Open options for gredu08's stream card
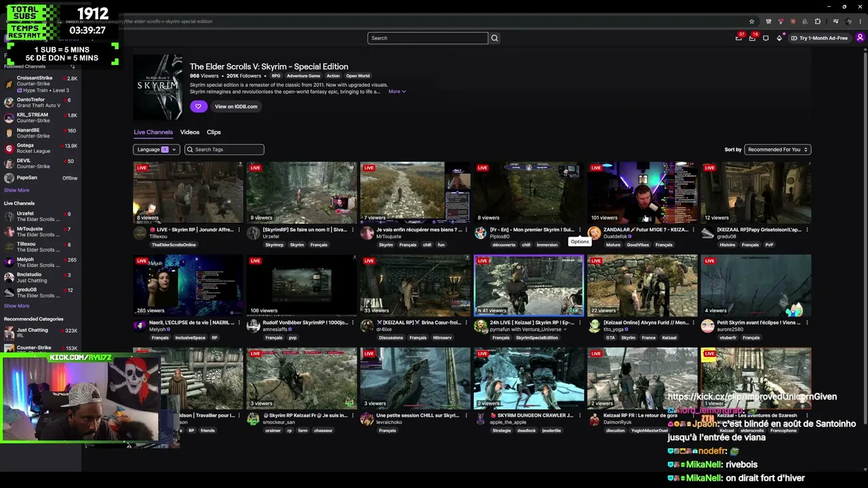 click(x=807, y=230)
